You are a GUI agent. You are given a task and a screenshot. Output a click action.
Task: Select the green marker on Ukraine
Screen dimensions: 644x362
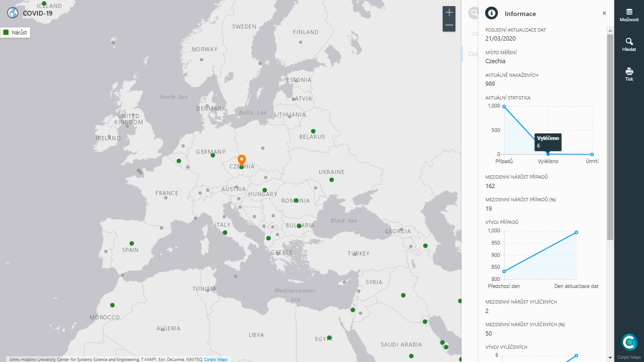tap(331, 180)
